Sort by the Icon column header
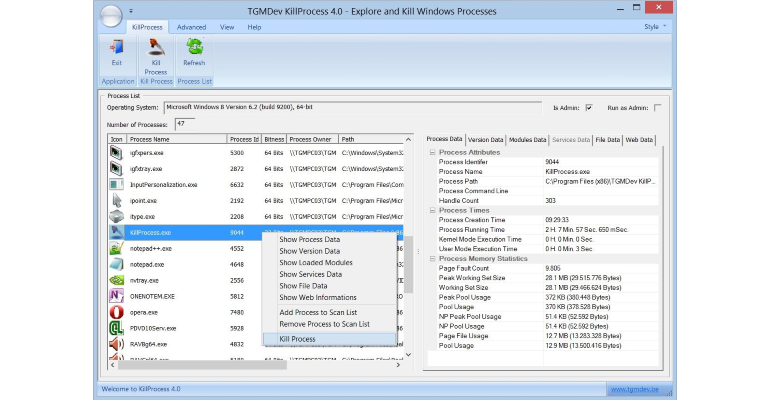The image size is (770, 400). coord(117,139)
